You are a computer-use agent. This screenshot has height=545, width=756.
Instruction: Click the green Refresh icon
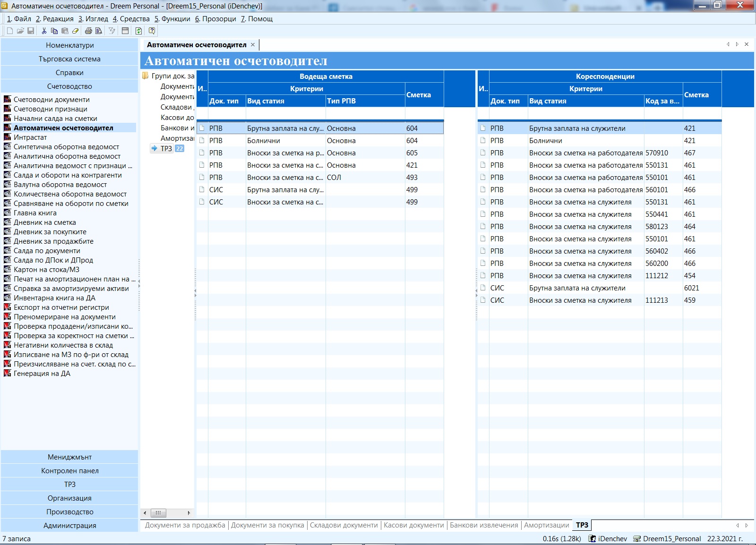click(138, 31)
